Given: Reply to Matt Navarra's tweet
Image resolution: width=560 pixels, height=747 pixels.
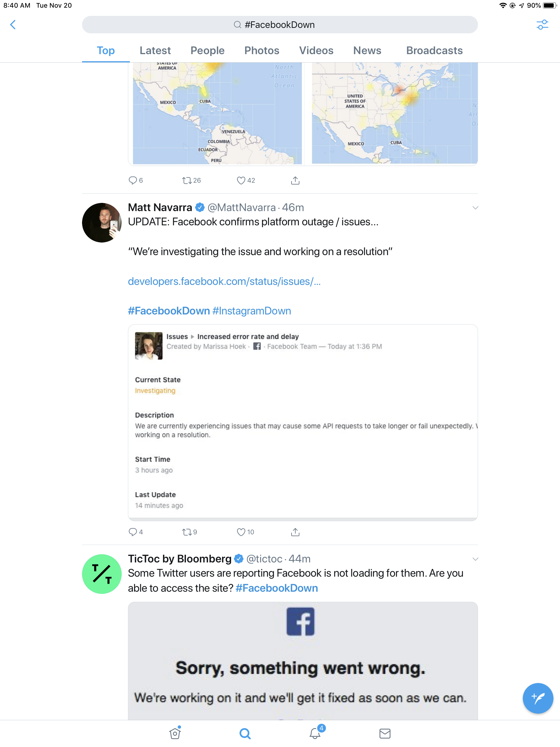Looking at the screenshot, I should [133, 532].
